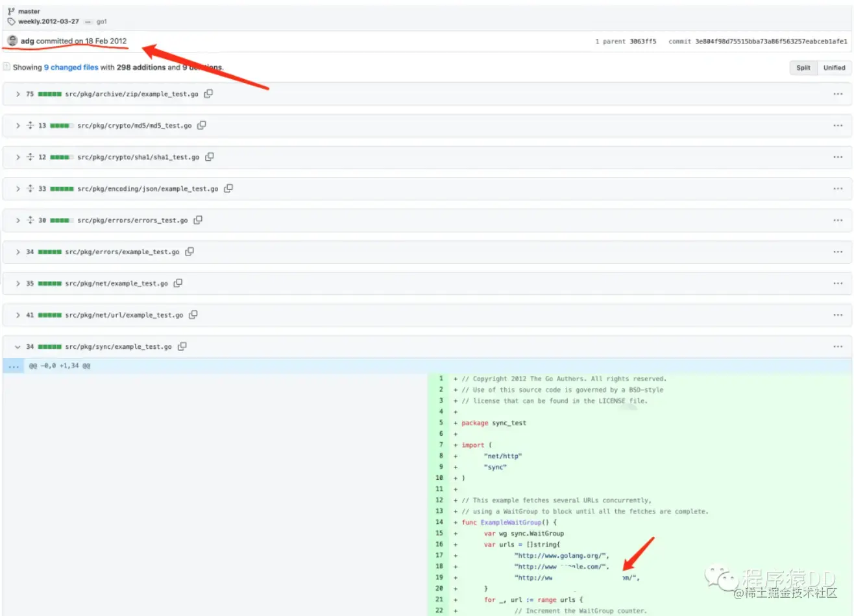Screen dimensions: 854x616
Task: Open options menu for encoding/json/example_test.go
Action: (838, 189)
